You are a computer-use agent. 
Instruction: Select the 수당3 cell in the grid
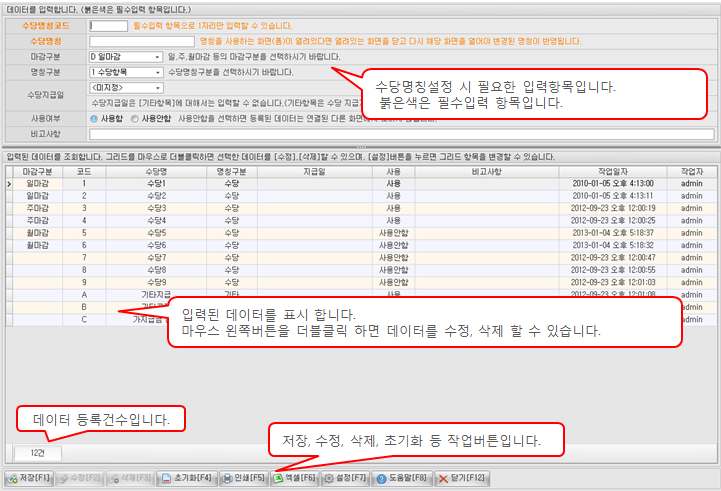(x=156, y=208)
